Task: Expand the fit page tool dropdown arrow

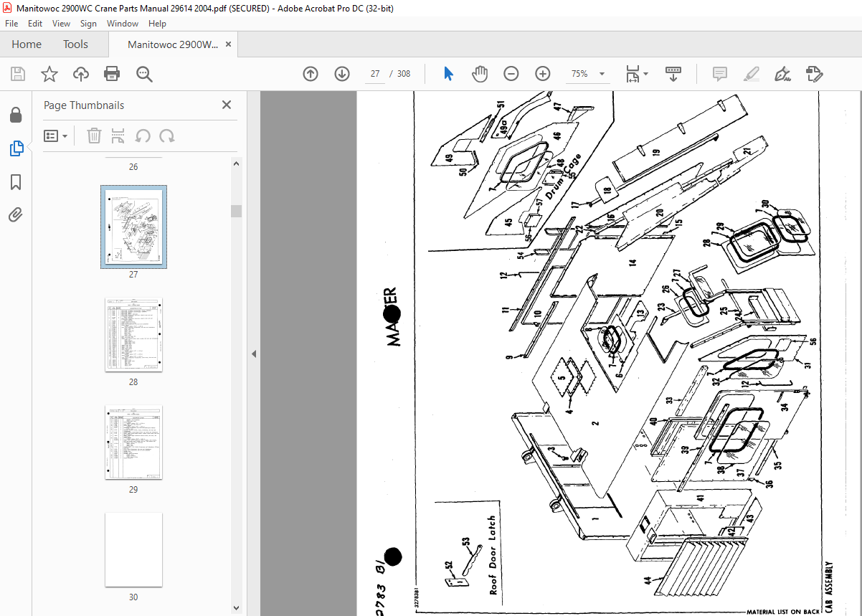Action: point(645,74)
